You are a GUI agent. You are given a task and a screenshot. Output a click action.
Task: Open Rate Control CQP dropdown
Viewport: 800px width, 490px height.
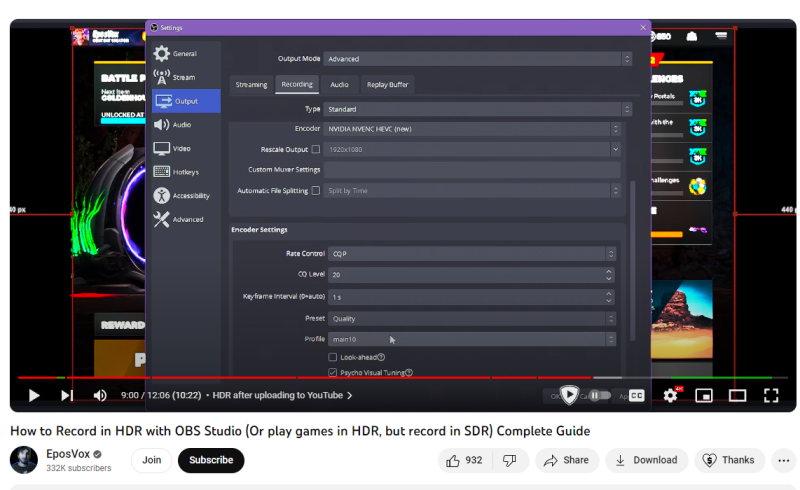[472, 254]
